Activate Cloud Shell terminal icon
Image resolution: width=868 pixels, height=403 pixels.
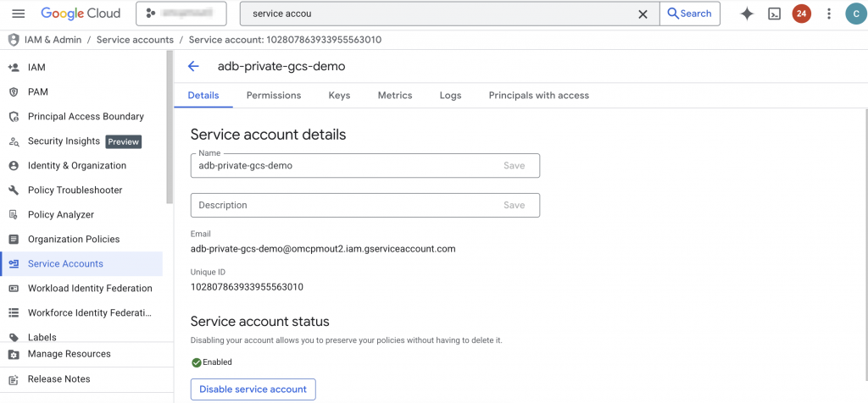click(x=774, y=14)
